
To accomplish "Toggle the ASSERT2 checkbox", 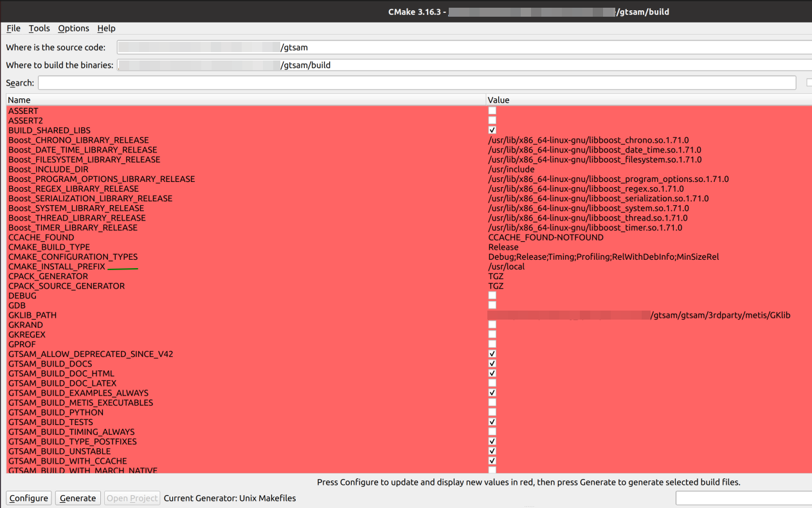I will point(492,120).
